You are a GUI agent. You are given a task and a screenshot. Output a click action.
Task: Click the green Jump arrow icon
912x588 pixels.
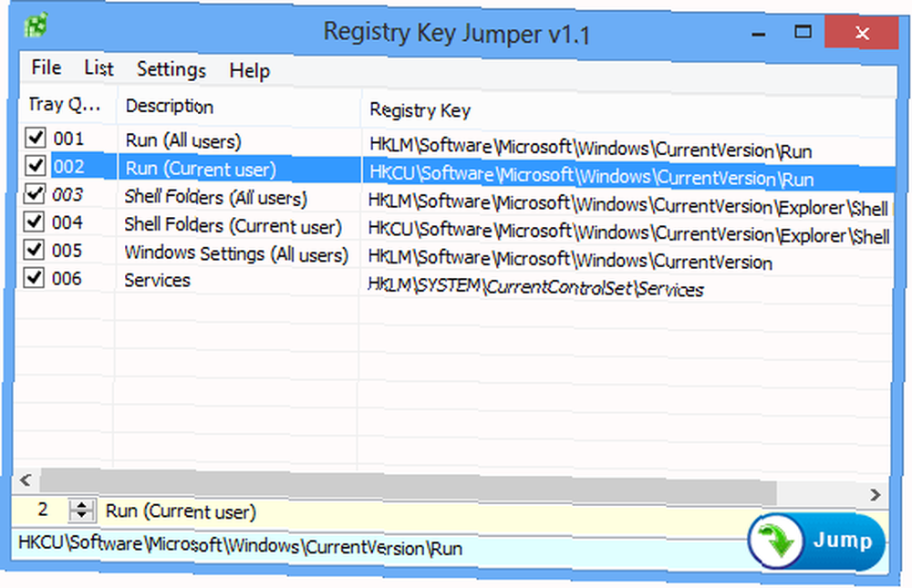tap(776, 541)
